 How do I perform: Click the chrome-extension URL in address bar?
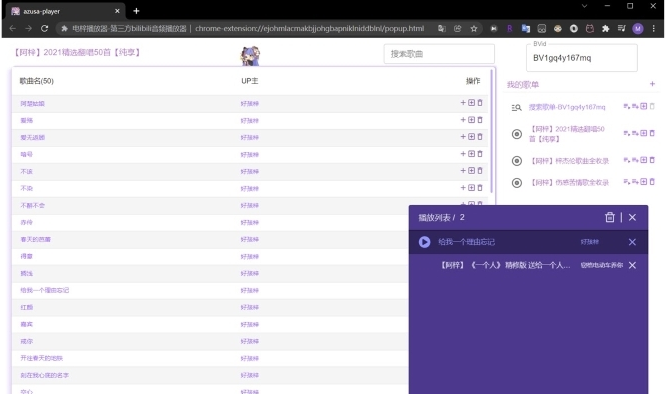click(x=310, y=28)
